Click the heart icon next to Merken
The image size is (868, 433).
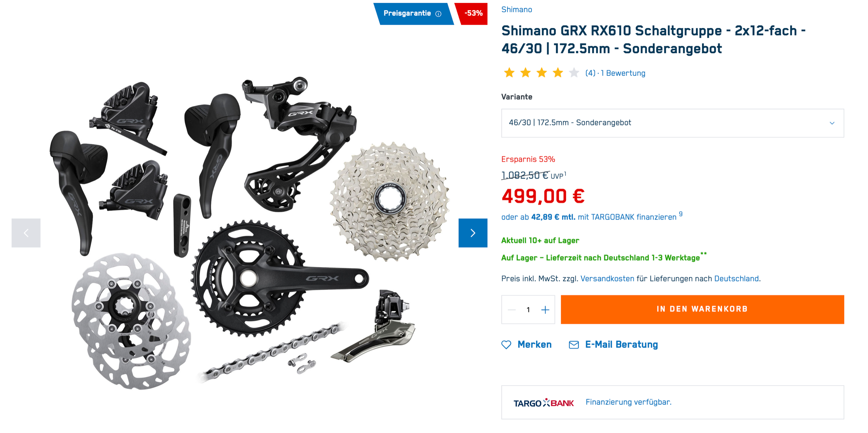click(506, 345)
